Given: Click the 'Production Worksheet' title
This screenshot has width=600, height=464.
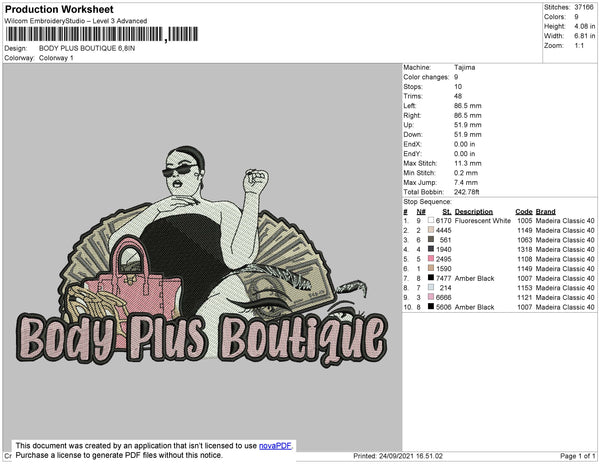Looking at the screenshot, I should point(59,10).
